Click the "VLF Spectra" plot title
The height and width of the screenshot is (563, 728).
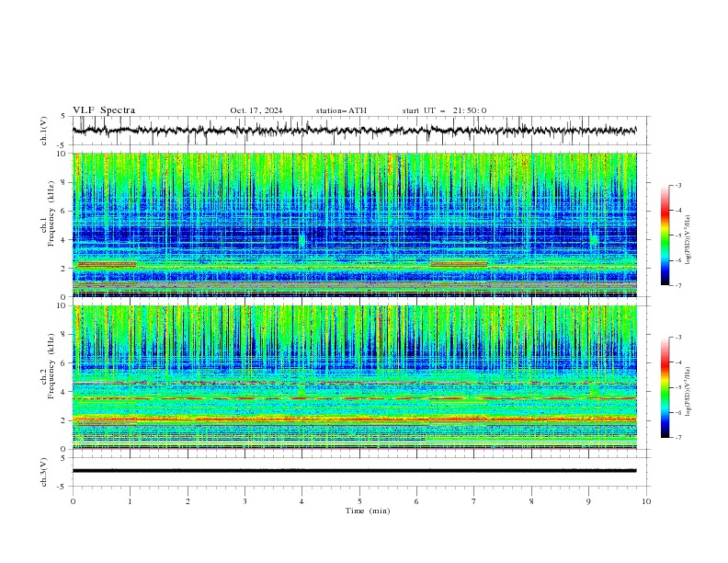[x=104, y=110]
